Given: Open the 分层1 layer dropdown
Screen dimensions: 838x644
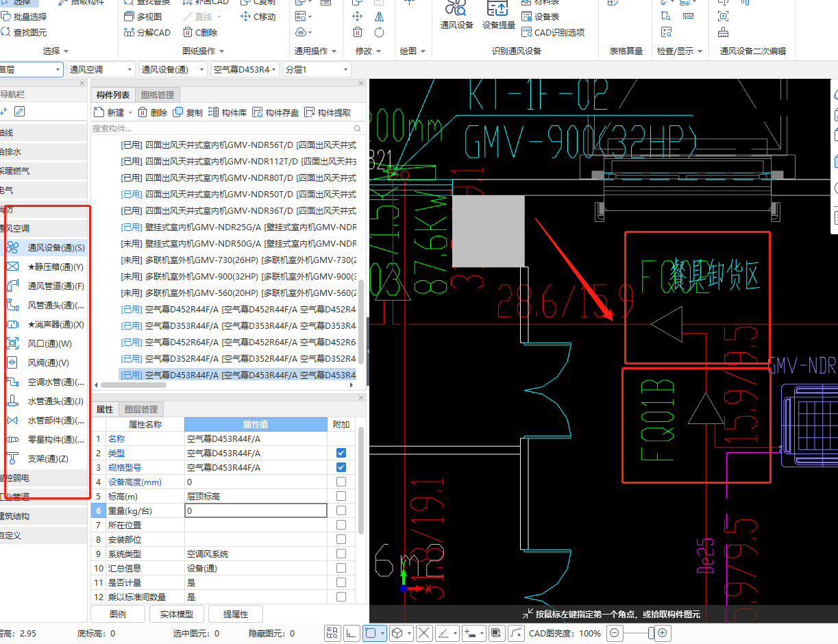Looking at the screenshot, I should (317, 69).
